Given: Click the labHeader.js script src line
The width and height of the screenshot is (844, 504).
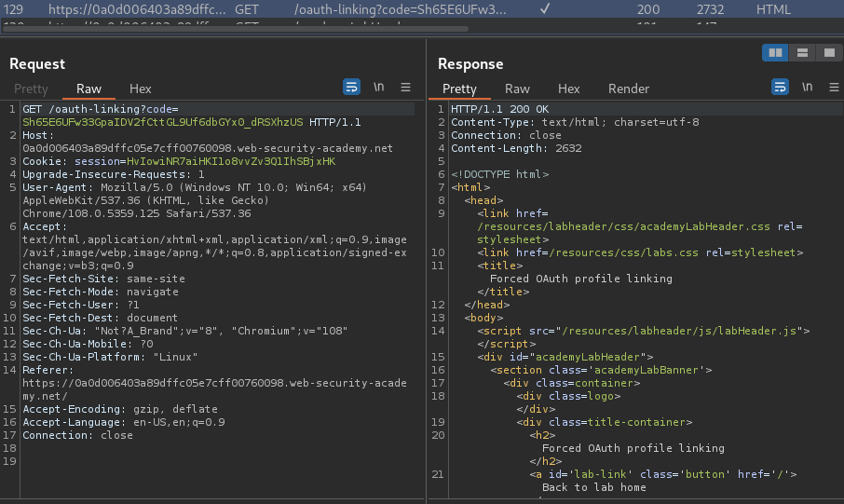Looking at the screenshot, I should (643, 331).
